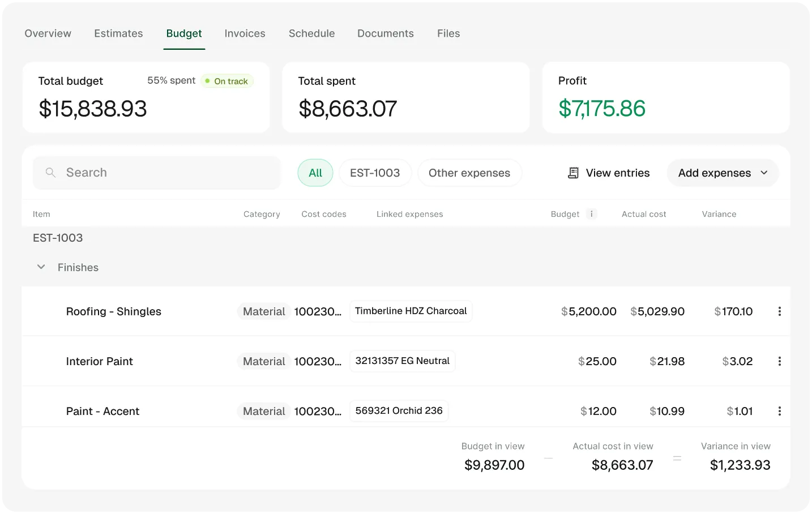812x514 pixels.
Task: Click cost code on Interior Paint row
Action: (318, 361)
